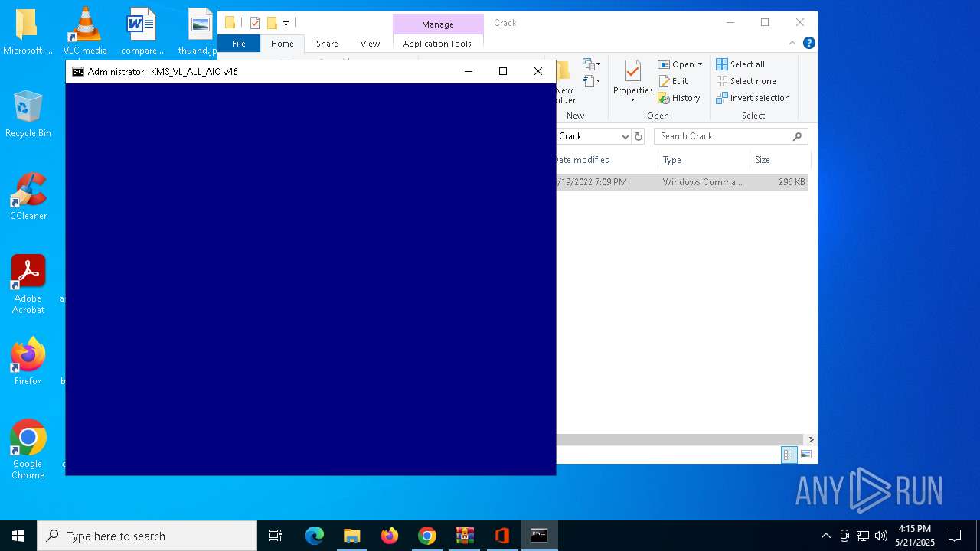Viewport: 980px width, 551px height.
Task: Expand the Open button dropdown arrow
Action: point(700,64)
